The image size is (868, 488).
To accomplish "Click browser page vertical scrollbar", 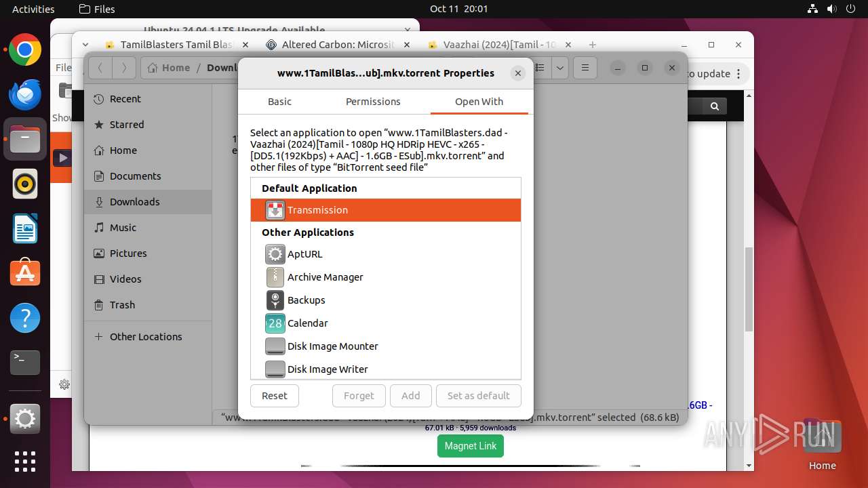I will coord(749,289).
